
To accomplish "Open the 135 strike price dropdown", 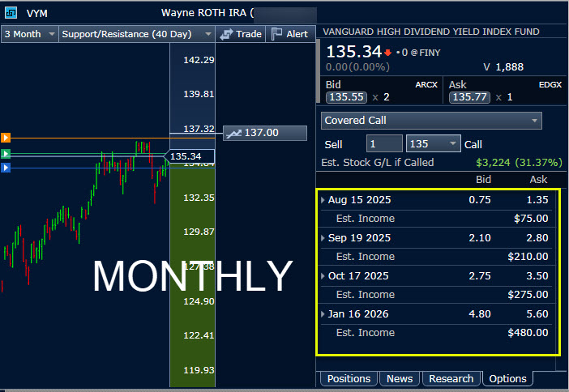I will pyautogui.click(x=433, y=144).
